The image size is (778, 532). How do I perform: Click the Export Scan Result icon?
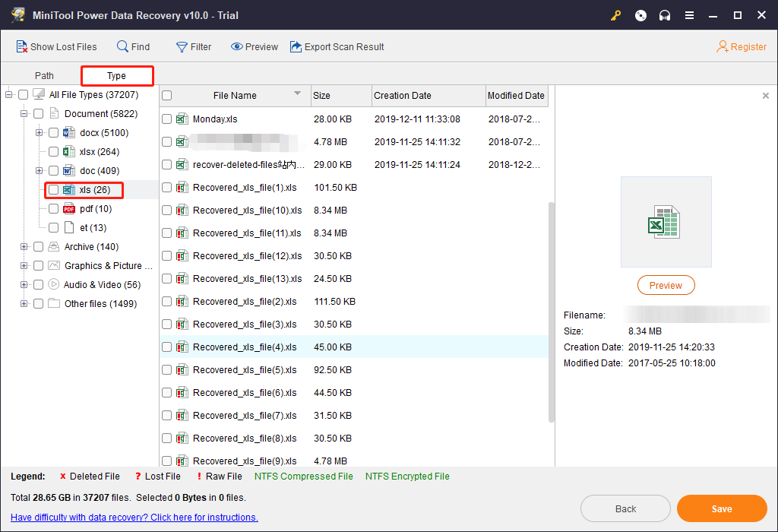[296, 46]
